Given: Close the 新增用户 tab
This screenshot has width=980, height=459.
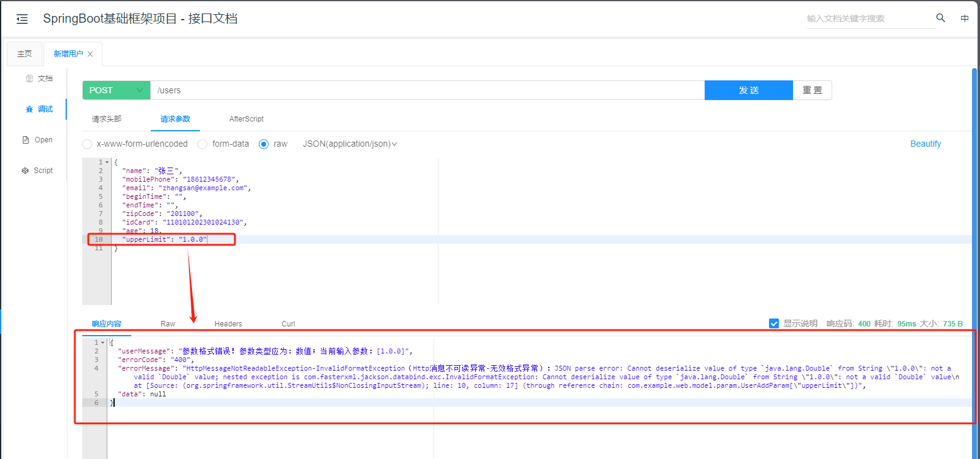Looking at the screenshot, I should tap(90, 54).
